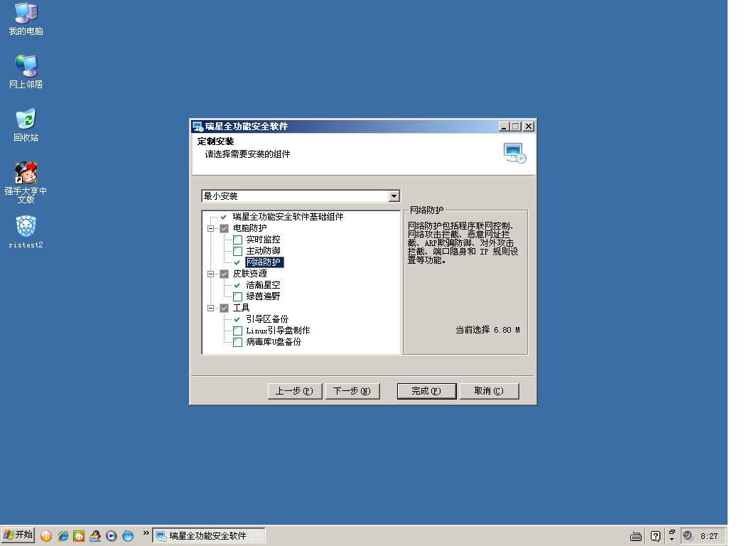Image resolution: width=756 pixels, height=546 pixels.
Task: Click the 完成(F) finish button
Action: coord(427,391)
